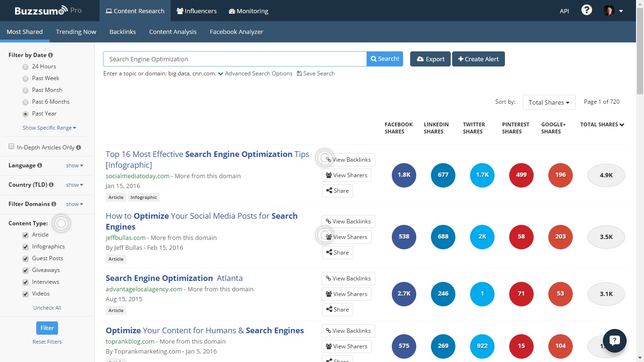Click the Pinterest shares 499 circle
The height and width of the screenshot is (362, 644).
point(521,175)
